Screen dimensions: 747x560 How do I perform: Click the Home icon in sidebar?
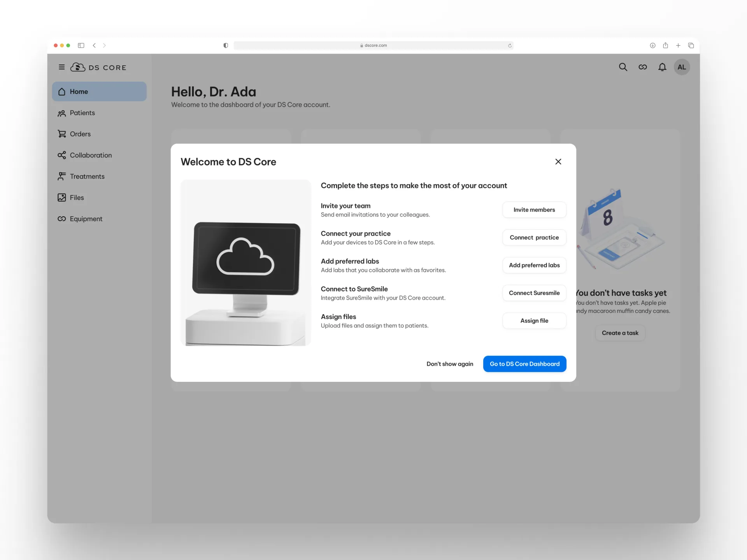(61, 92)
